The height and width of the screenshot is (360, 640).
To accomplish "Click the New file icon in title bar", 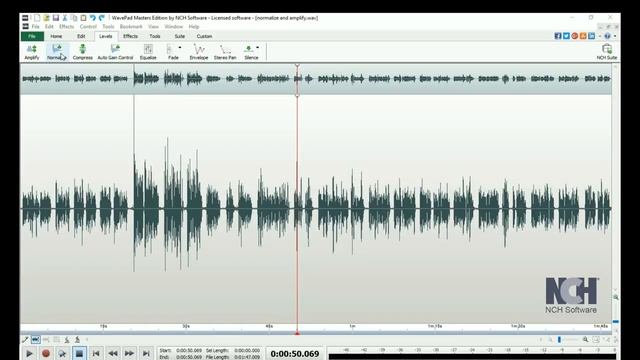I will [x=37, y=18].
